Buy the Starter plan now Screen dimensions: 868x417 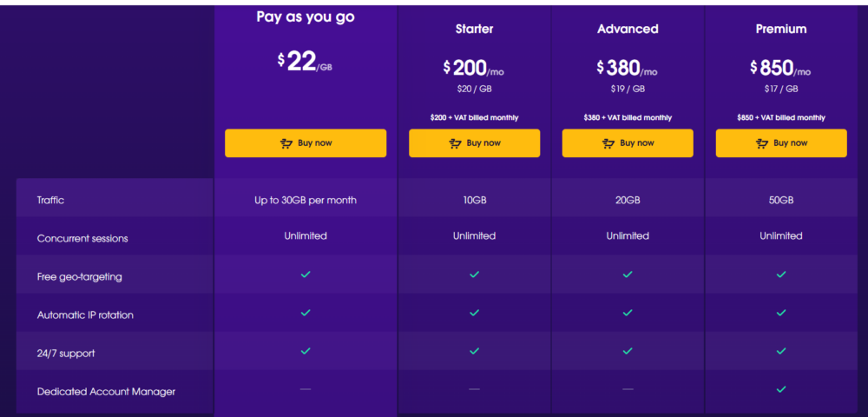click(475, 142)
